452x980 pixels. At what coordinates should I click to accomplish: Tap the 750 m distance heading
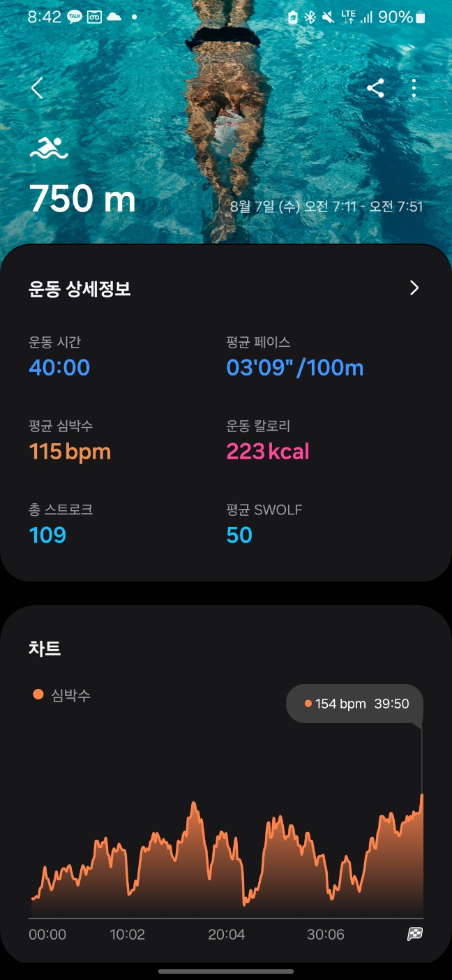(x=82, y=199)
